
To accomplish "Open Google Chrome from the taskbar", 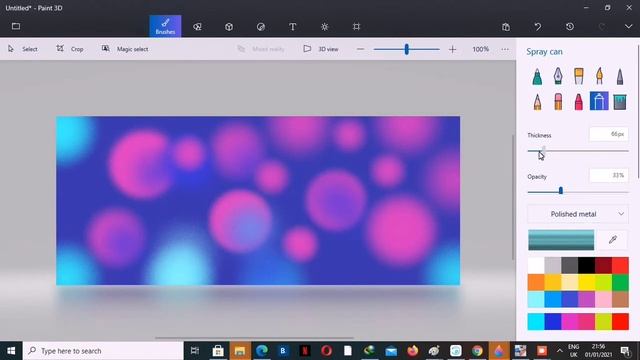I will [x=477, y=351].
